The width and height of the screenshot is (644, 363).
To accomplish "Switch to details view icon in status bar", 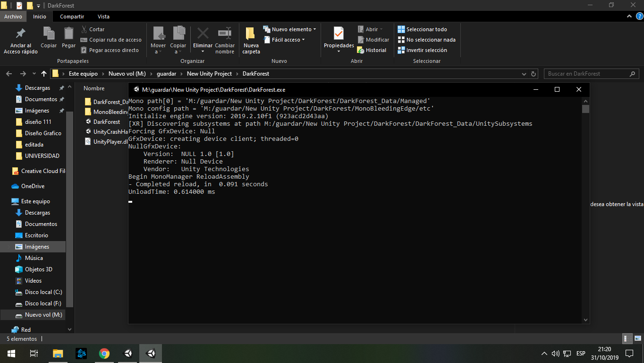I will [x=626, y=339].
